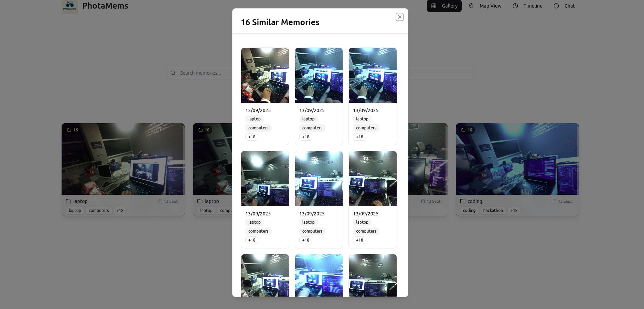Click calendar icon on coding card

[555, 201]
